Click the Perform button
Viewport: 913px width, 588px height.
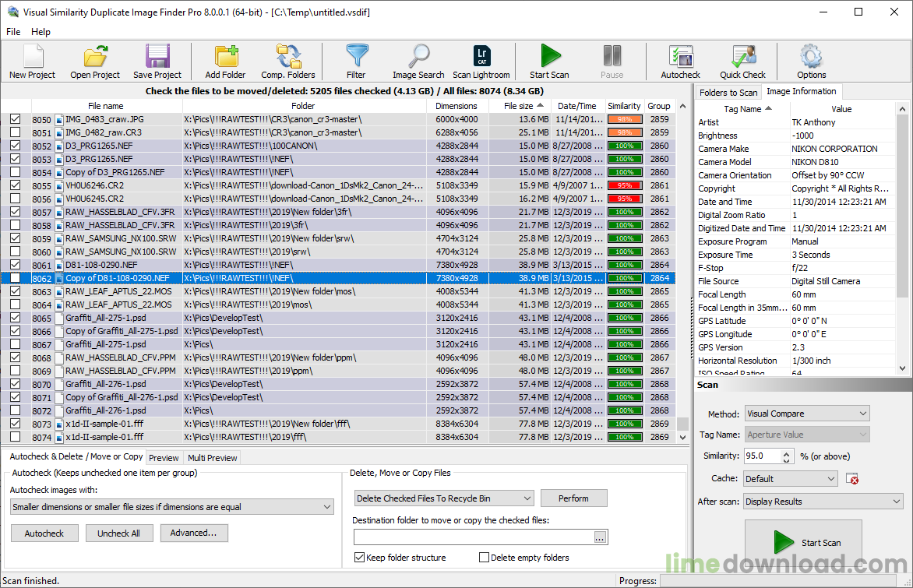click(x=573, y=498)
